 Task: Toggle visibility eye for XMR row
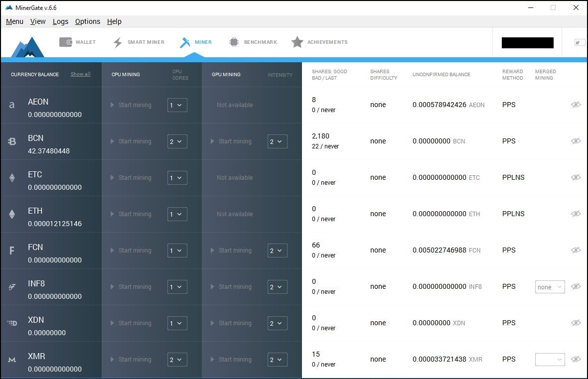576,359
